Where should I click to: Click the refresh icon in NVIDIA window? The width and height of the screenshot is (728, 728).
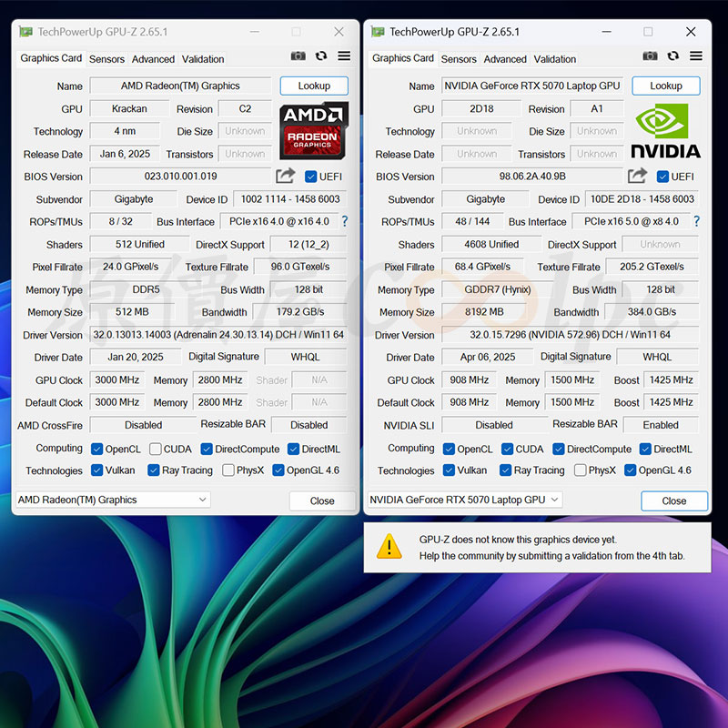[673, 56]
